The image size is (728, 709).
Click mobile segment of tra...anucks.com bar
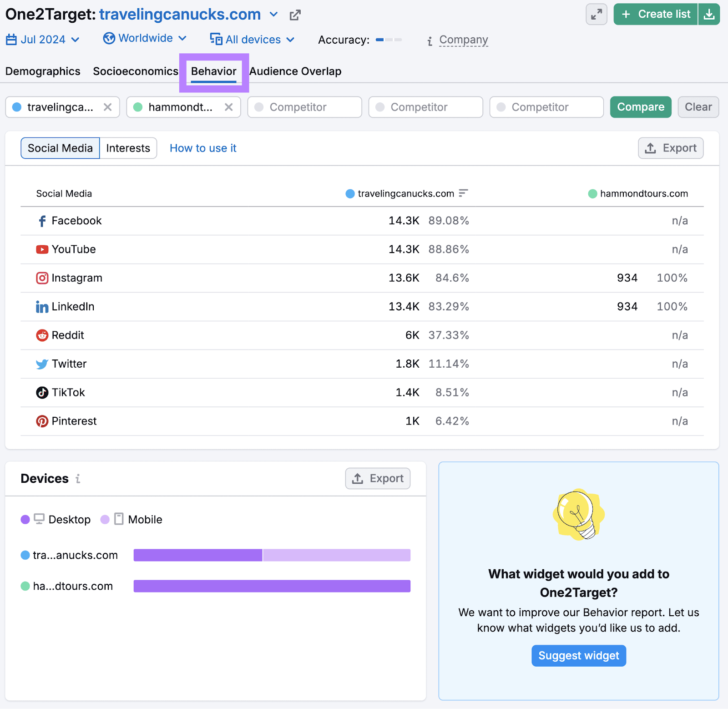pyautogui.click(x=337, y=555)
